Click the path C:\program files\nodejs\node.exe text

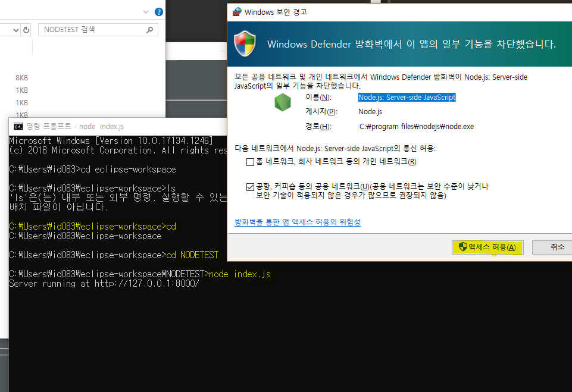point(417,127)
